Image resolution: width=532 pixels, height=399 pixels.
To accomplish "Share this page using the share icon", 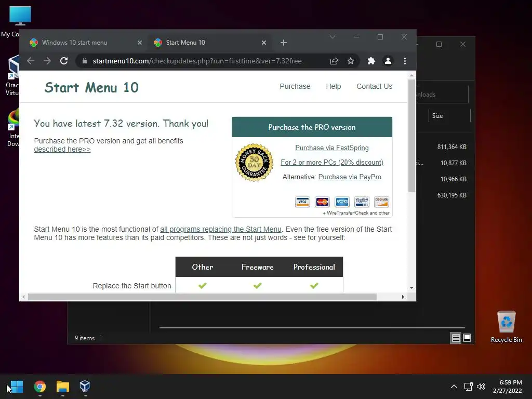I will [x=334, y=61].
